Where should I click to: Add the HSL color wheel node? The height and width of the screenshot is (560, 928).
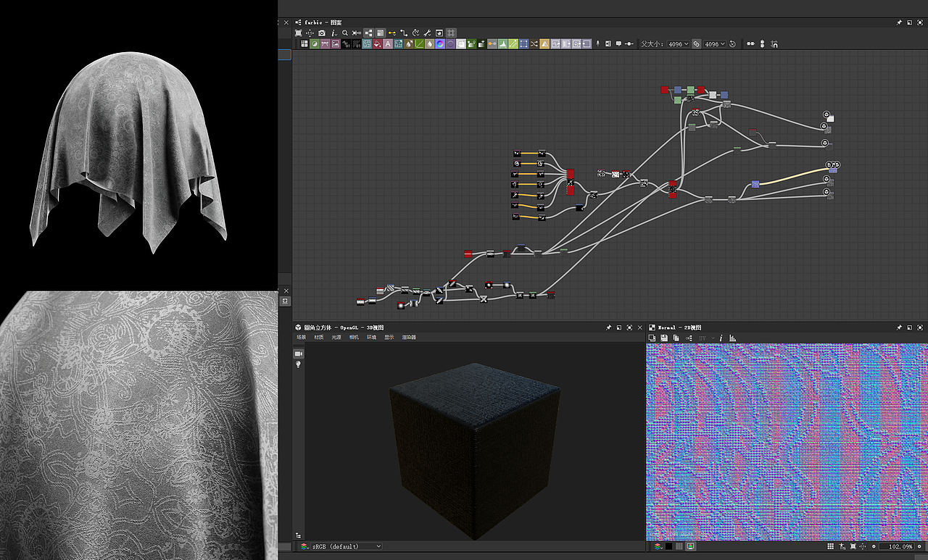pos(440,44)
